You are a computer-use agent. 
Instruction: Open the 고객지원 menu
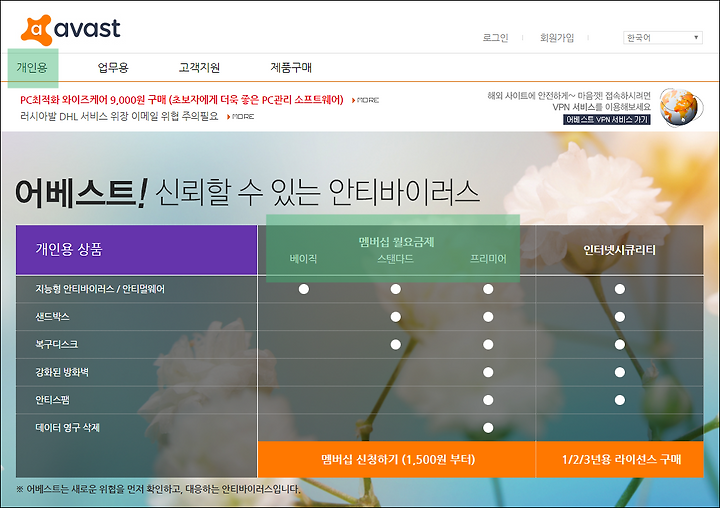click(x=199, y=68)
